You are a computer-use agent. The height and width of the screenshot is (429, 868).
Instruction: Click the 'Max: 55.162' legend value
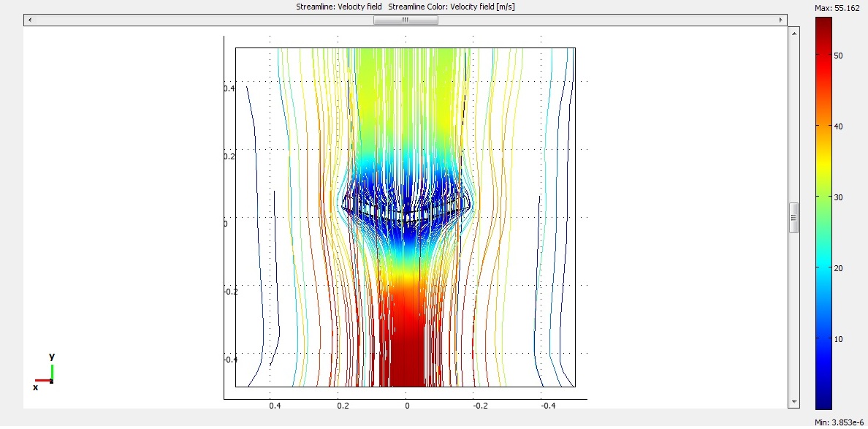(x=837, y=8)
